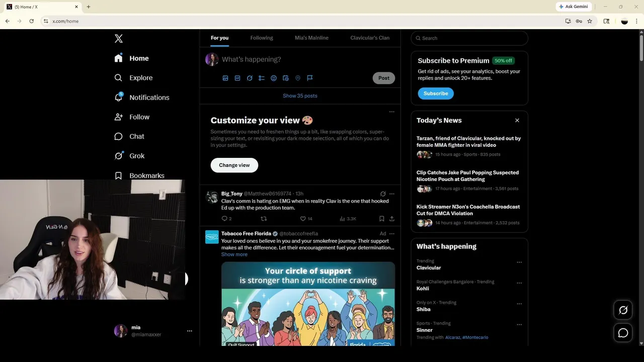Tag a location in the post
Viewport: 644px width, 362px height.
pyautogui.click(x=298, y=78)
